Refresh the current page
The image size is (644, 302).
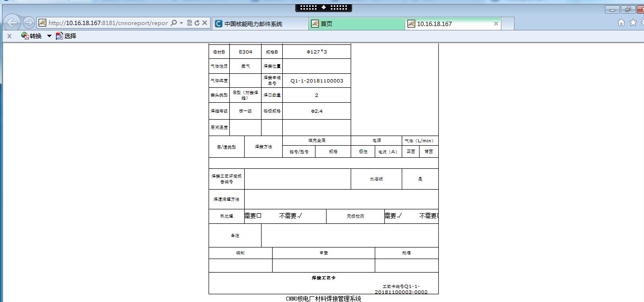(x=197, y=22)
